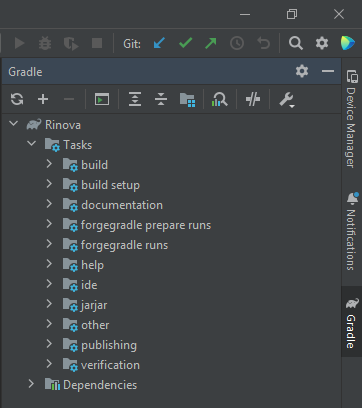The image size is (362, 408).
Task: Click the Git label in toolbar
Action: [x=132, y=44]
